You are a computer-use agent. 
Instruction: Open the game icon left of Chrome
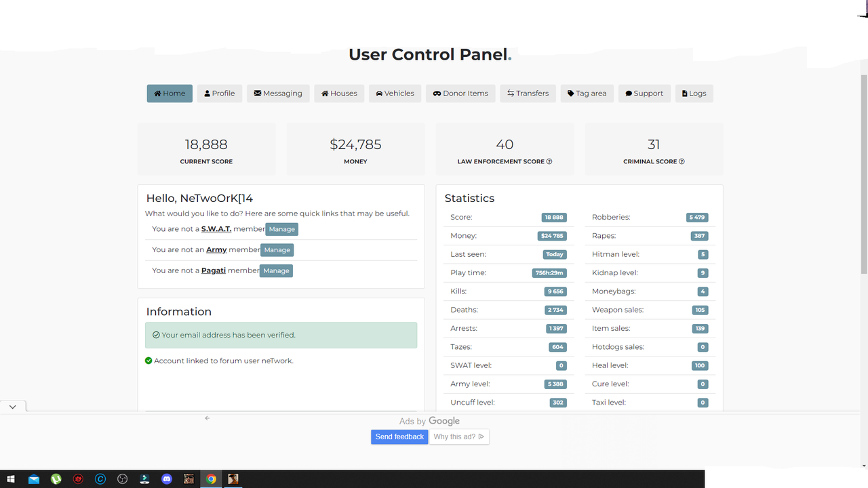(189, 479)
